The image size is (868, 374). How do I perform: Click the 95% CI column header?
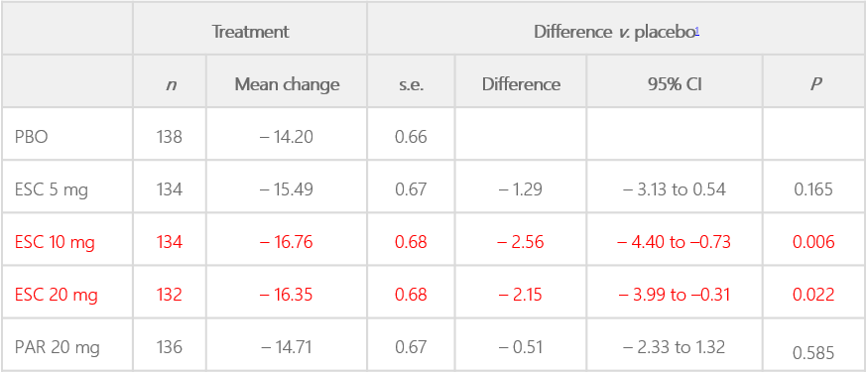pyautogui.click(x=675, y=84)
